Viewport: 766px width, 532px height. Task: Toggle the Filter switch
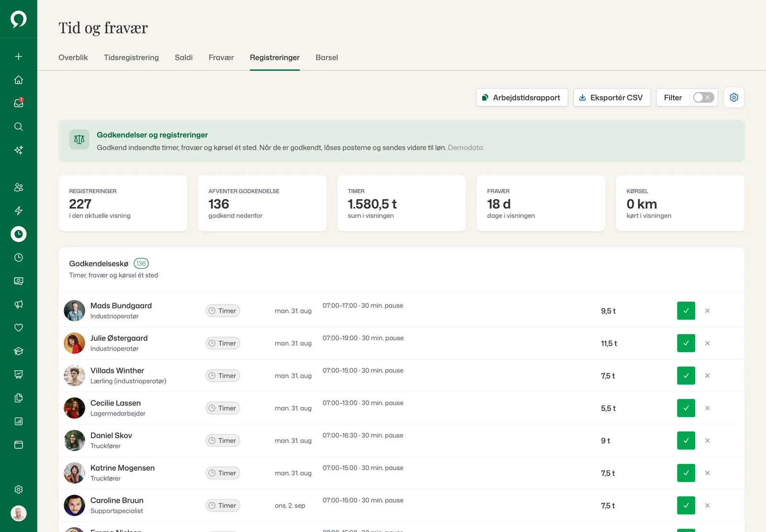[704, 98]
